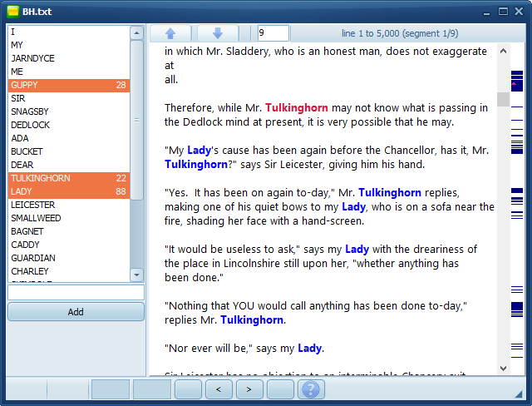
Task: Click the segment number field showing 9
Action: [x=273, y=33]
